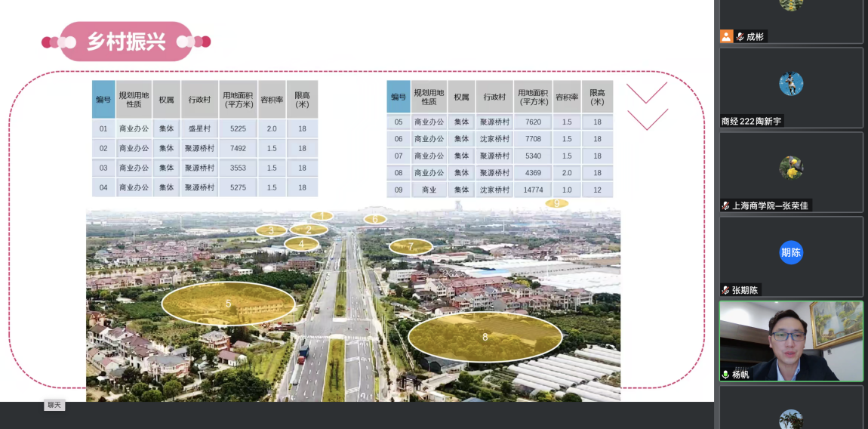Click the 商业 cell in row 09

pyautogui.click(x=429, y=190)
